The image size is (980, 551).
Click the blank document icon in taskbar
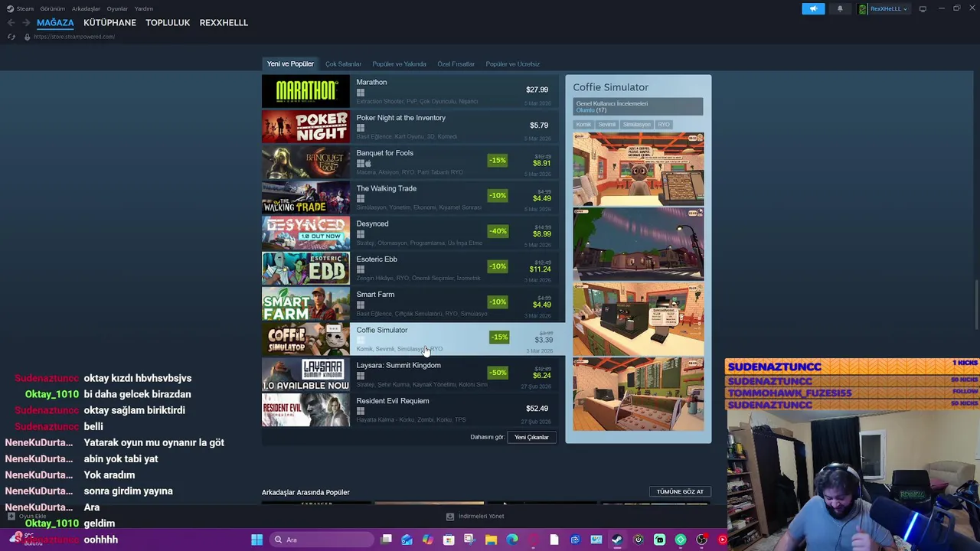click(x=554, y=540)
